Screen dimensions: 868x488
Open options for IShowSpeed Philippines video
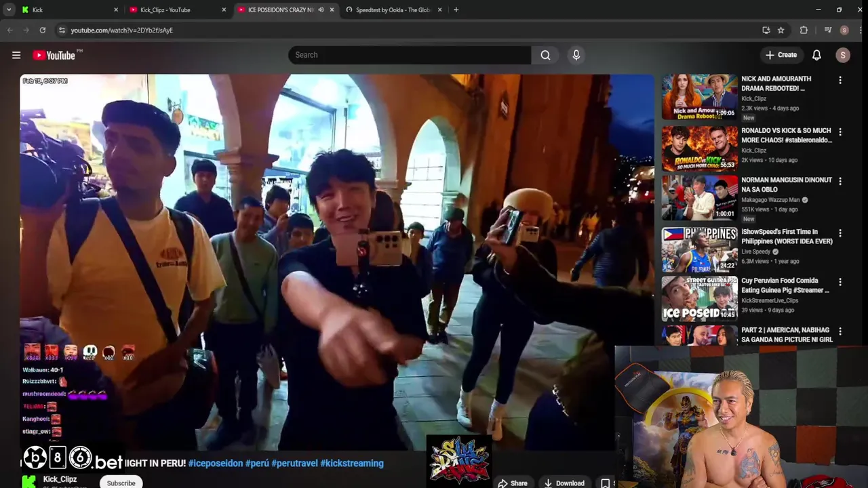pos(840,233)
